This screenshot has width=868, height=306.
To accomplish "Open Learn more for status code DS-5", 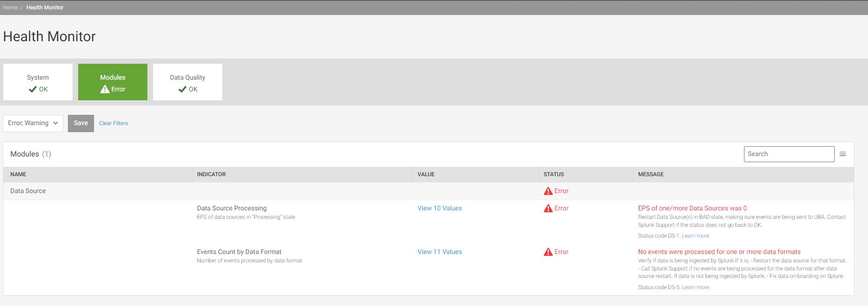I will 696,287.
